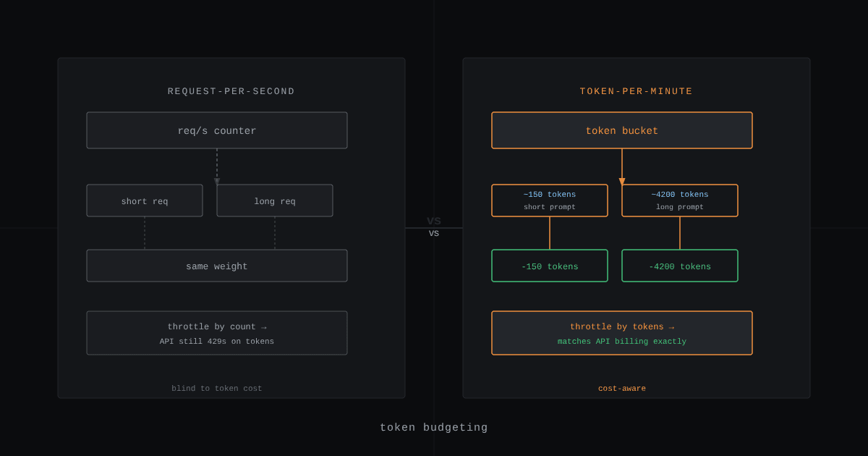The width and height of the screenshot is (868, 456).
Task: Select the long req box
Action: pos(275,200)
